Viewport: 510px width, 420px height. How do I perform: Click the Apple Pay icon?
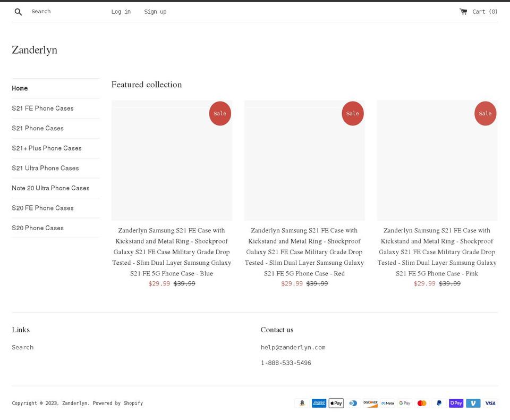pyautogui.click(x=336, y=403)
